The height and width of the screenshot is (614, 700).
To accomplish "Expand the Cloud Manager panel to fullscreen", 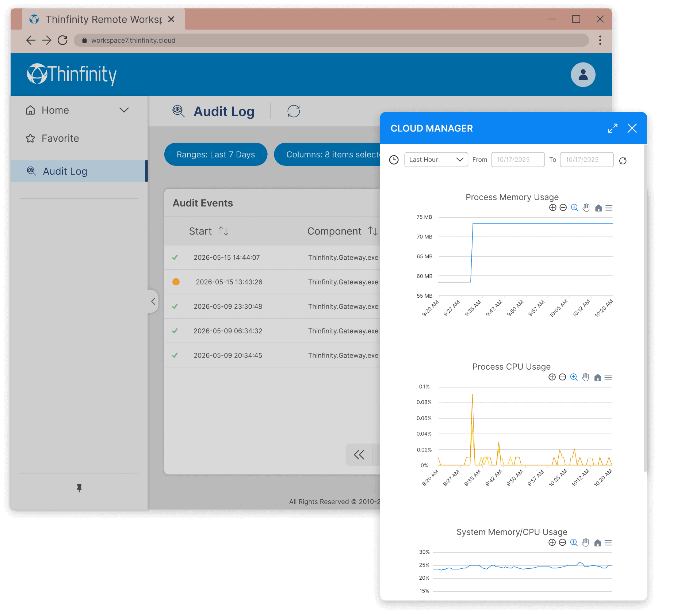I will 612,128.
